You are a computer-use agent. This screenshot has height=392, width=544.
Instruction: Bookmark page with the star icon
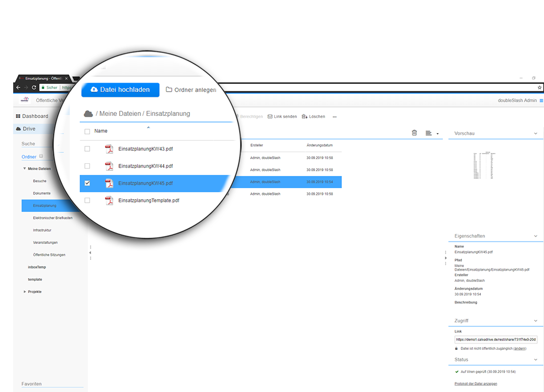click(539, 87)
